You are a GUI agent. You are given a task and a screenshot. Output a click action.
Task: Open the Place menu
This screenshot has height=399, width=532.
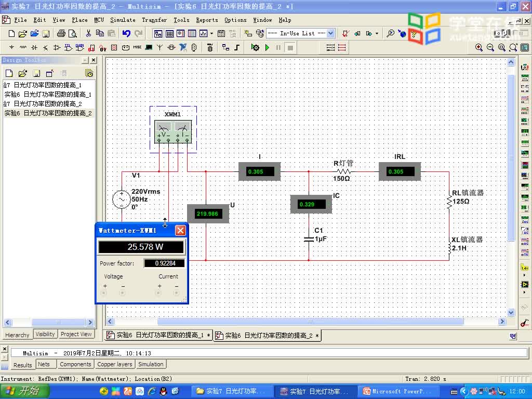pos(79,20)
